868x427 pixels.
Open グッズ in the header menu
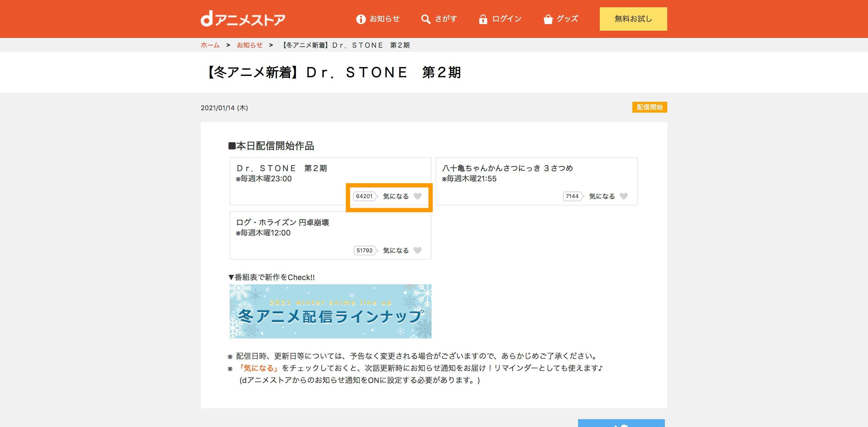pyautogui.click(x=568, y=19)
